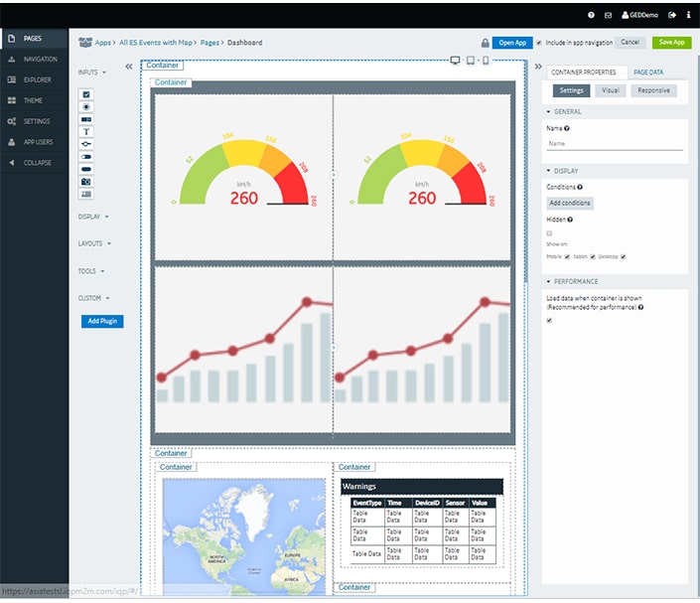Expand the Layouts widgets section

94,242
